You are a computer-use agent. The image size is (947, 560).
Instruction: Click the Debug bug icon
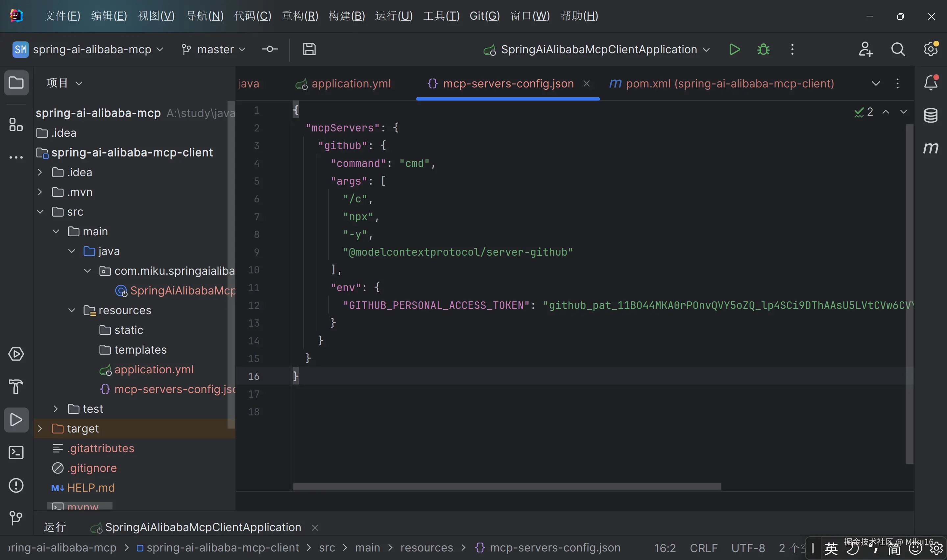click(x=763, y=49)
